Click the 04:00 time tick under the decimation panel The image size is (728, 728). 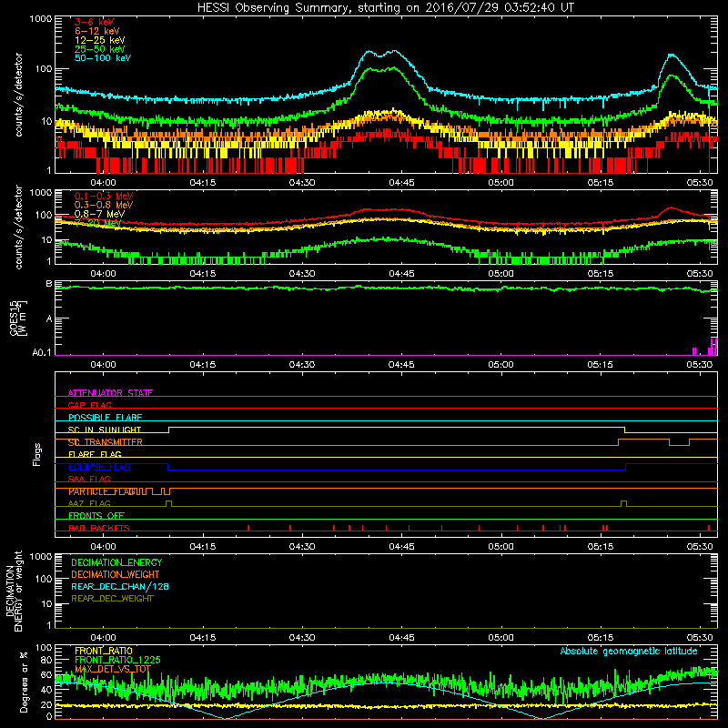tap(103, 638)
